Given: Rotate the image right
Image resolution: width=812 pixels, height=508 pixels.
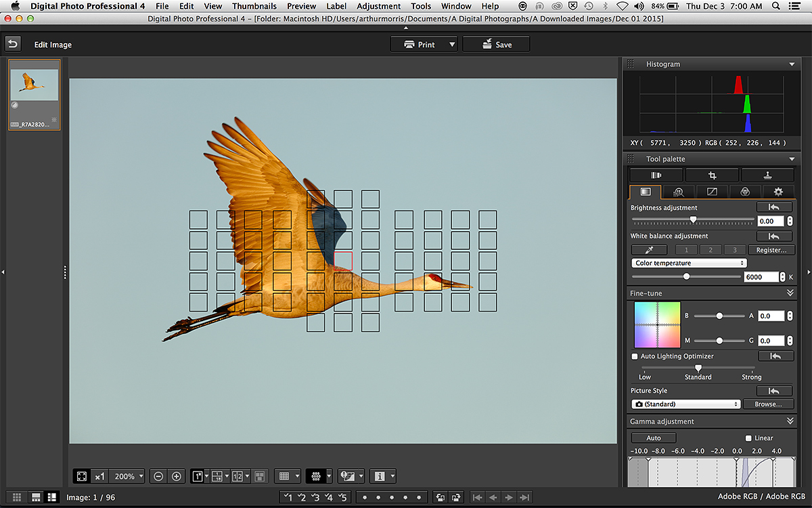Looking at the screenshot, I should [x=456, y=497].
